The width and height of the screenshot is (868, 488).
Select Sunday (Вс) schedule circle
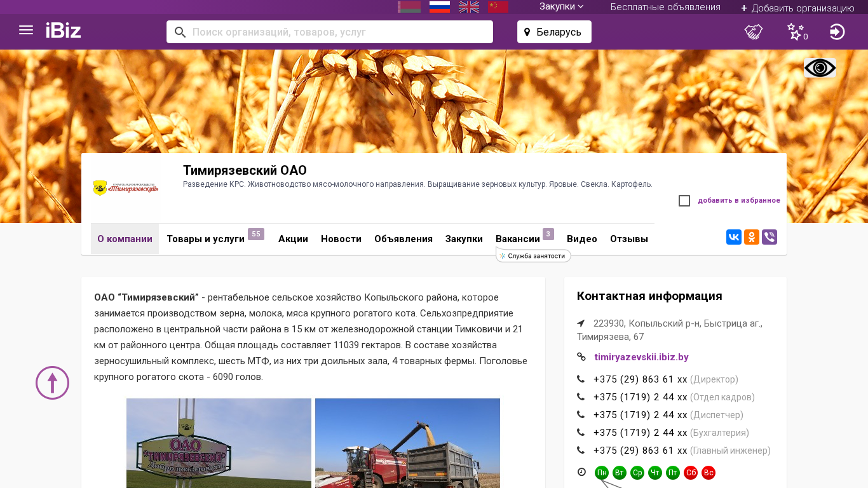(x=709, y=473)
